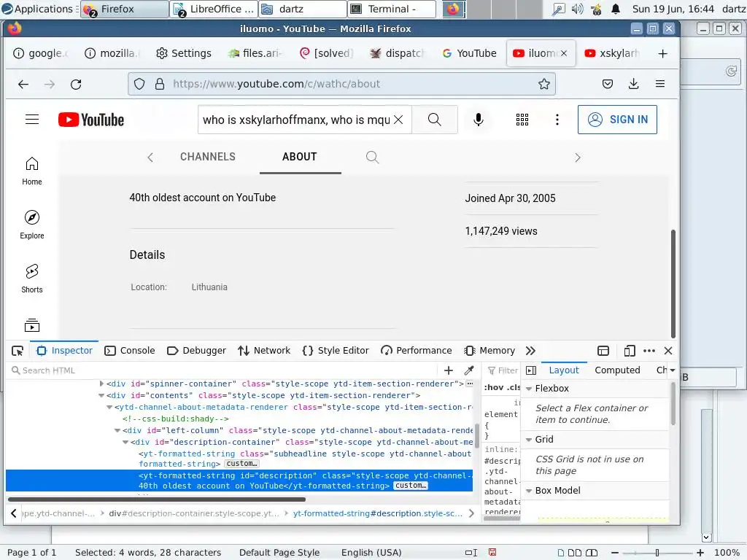The height and width of the screenshot is (560, 747).
Task: Click the Search HTML input field
Action: (x=224, y=370)
